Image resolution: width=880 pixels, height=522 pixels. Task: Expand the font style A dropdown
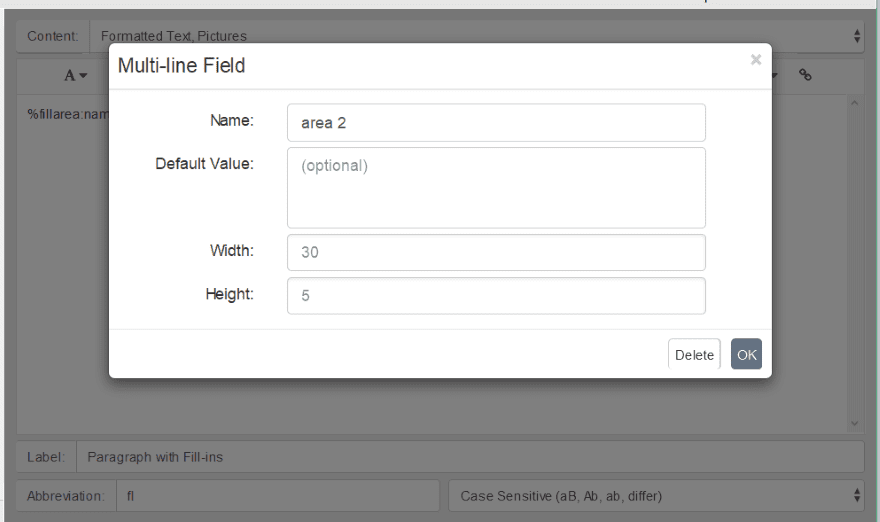(76, 76)
